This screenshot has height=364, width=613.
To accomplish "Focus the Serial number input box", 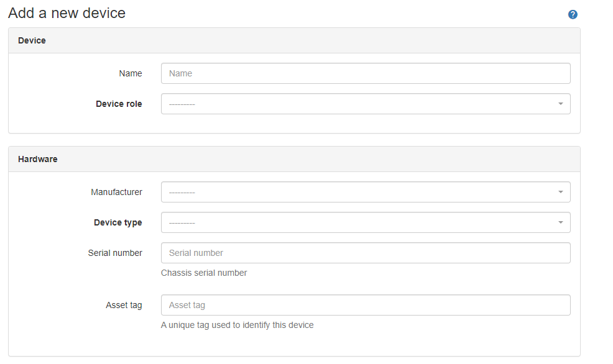I will (365, 253).
